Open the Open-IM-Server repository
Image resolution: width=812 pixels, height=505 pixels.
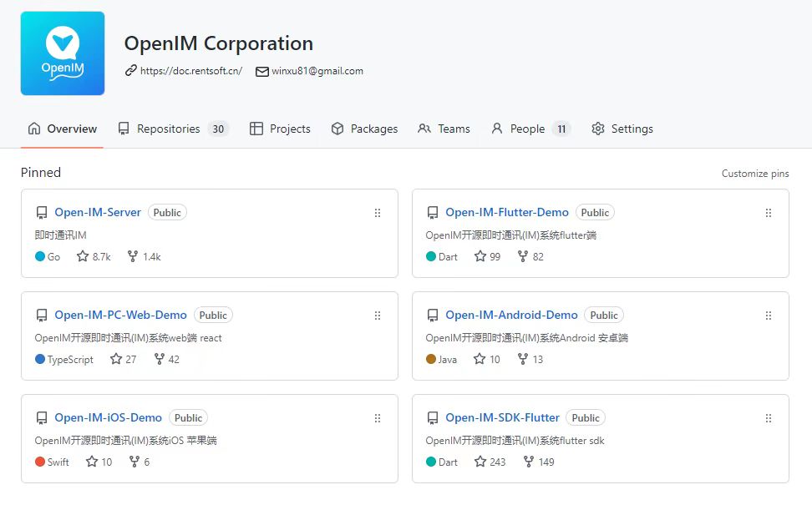(x=98, y=212)
